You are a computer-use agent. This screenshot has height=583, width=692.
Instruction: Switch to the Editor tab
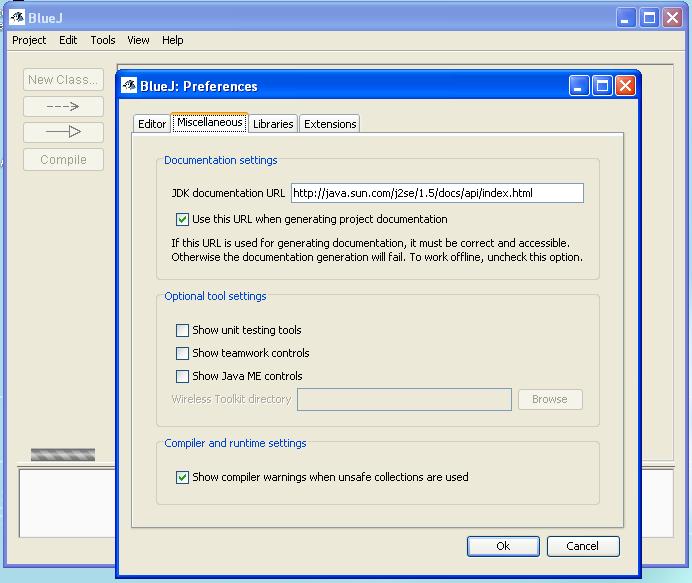152,124
